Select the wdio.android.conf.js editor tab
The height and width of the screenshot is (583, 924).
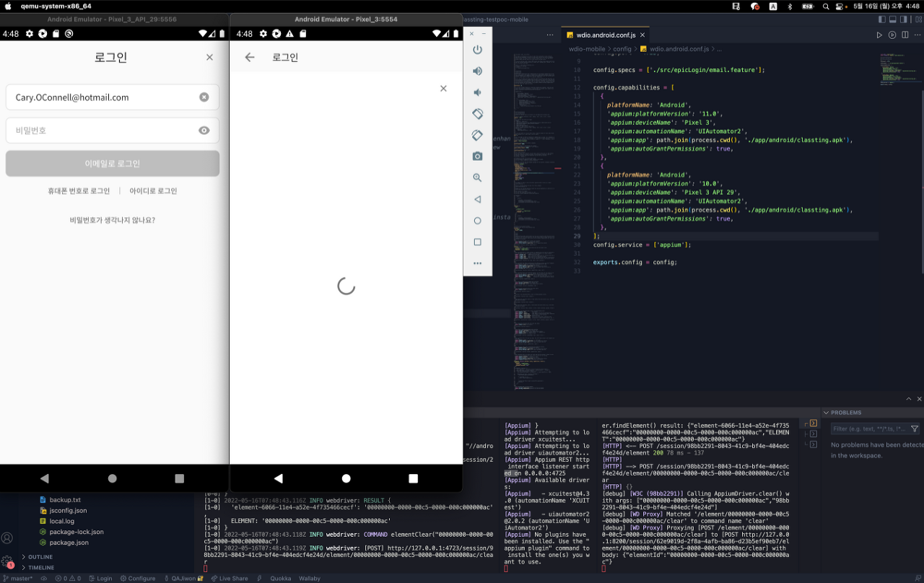coord(606,35)
